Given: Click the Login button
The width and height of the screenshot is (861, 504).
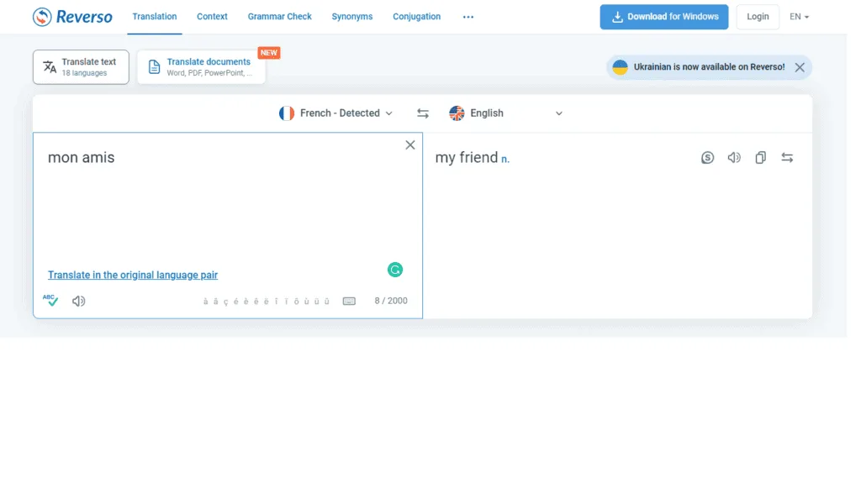Looking at the screenshot, I should 758,17.
